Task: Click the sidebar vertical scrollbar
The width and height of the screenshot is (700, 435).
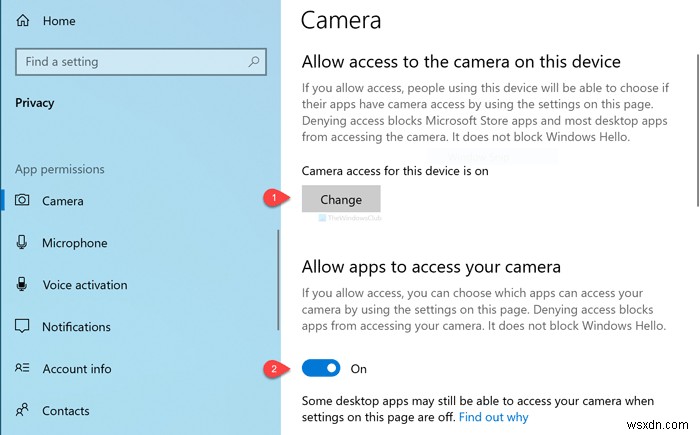Action: (x=278, y=280)
